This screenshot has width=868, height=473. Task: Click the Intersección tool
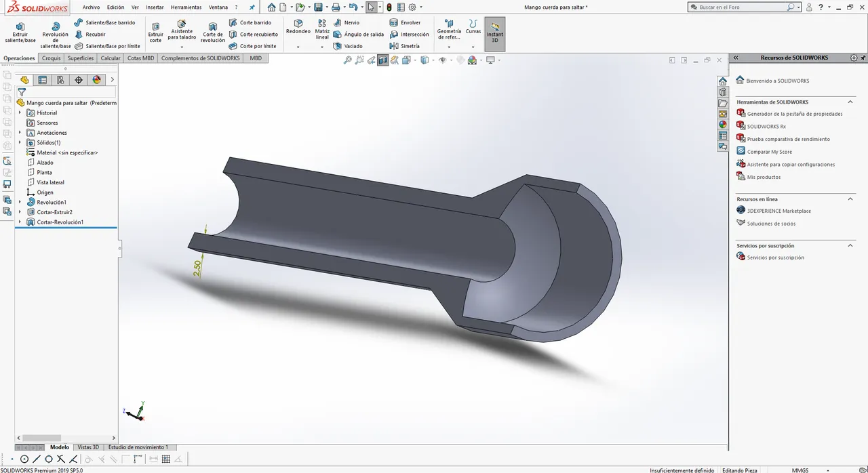410,34
